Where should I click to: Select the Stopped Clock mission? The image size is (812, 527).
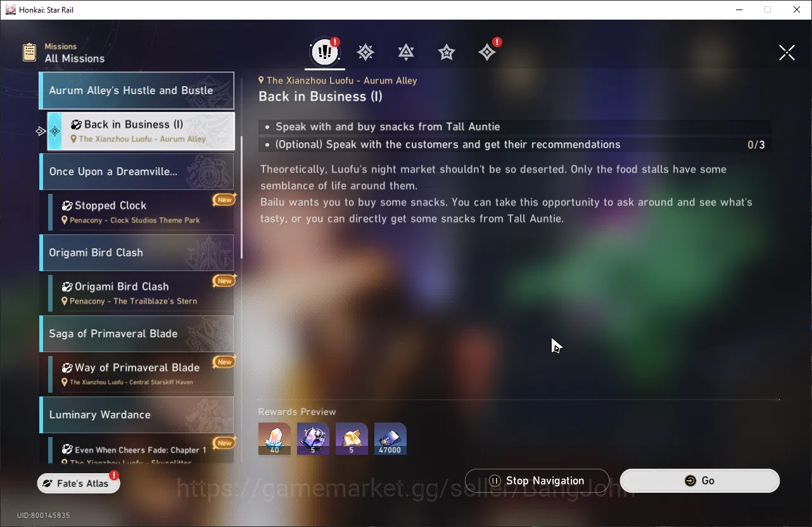(141, 212)
